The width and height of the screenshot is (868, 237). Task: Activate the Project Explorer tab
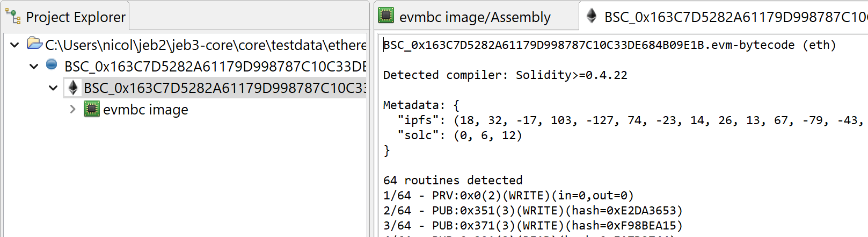(67, 17)
